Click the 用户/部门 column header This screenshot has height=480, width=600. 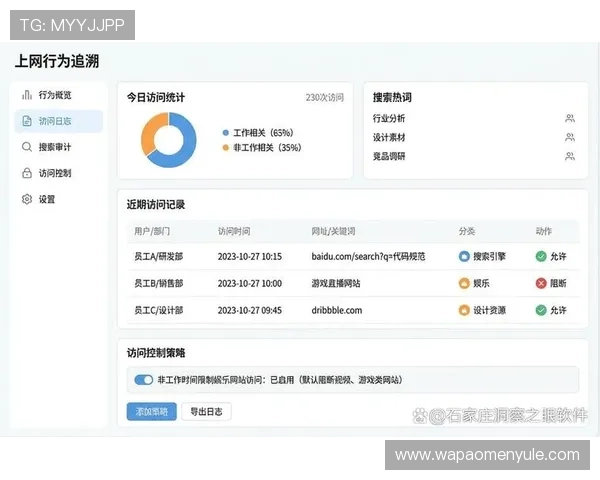coord(152,231)
